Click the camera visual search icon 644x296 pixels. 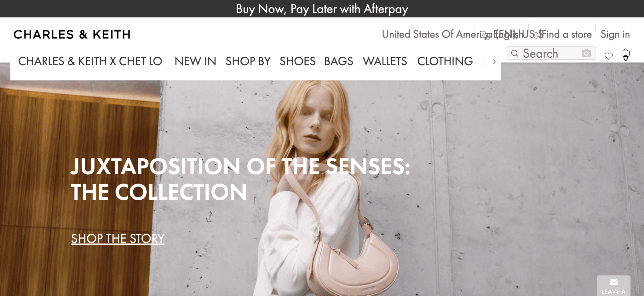[x=586, y=53]
